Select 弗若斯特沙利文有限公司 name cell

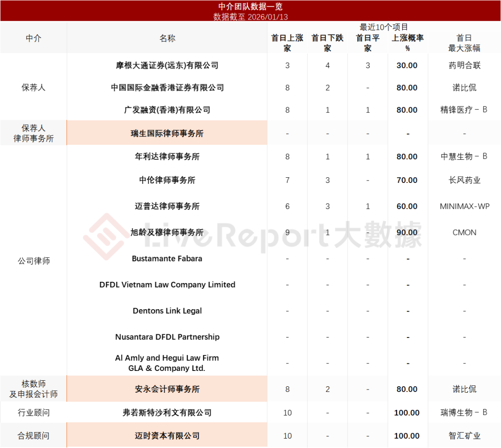pos(167,413)
